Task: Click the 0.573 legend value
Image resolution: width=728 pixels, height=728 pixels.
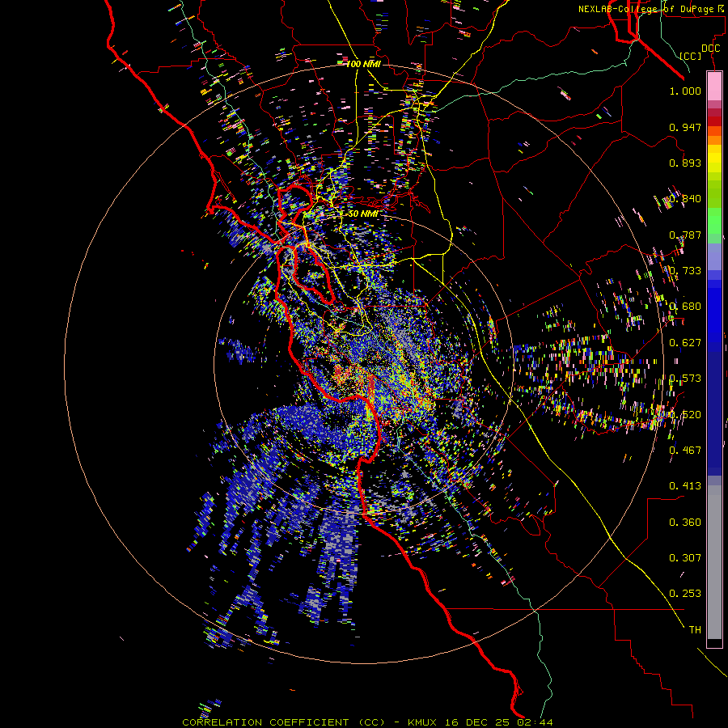Action: [x=685, y=379]
